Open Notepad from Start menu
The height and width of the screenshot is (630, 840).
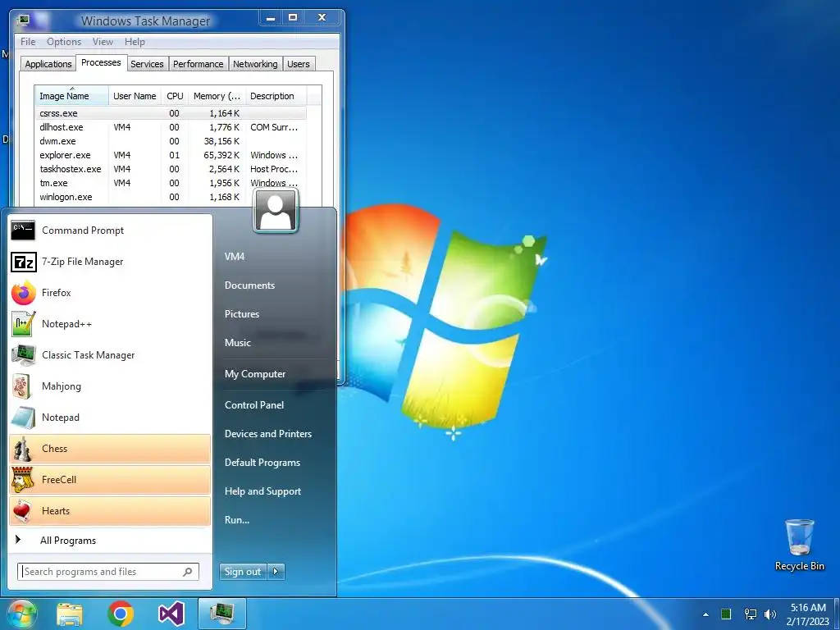pos(111,417)
